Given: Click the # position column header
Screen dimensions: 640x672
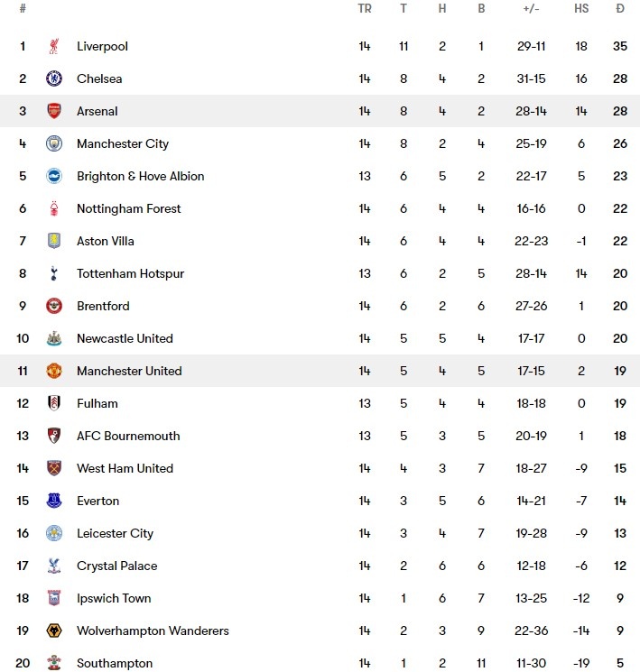Looking at the screenshot, I should (x=23, y=9).
